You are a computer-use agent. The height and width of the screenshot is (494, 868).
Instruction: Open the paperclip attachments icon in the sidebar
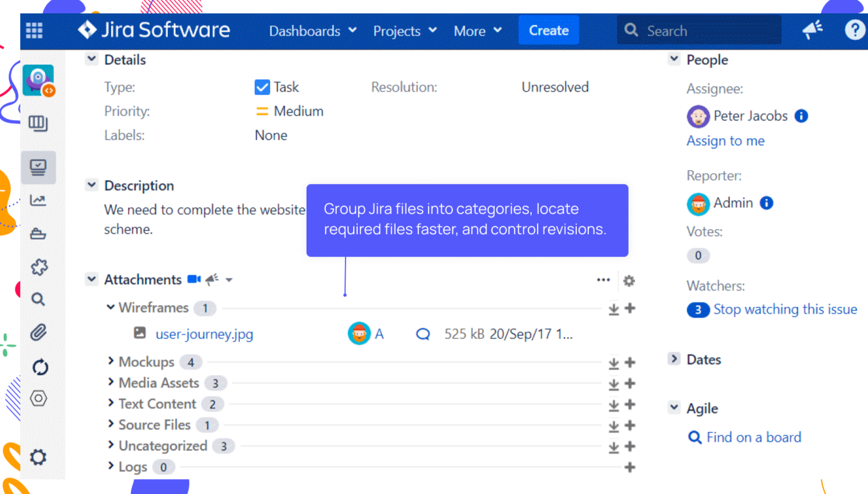point(38,333)
